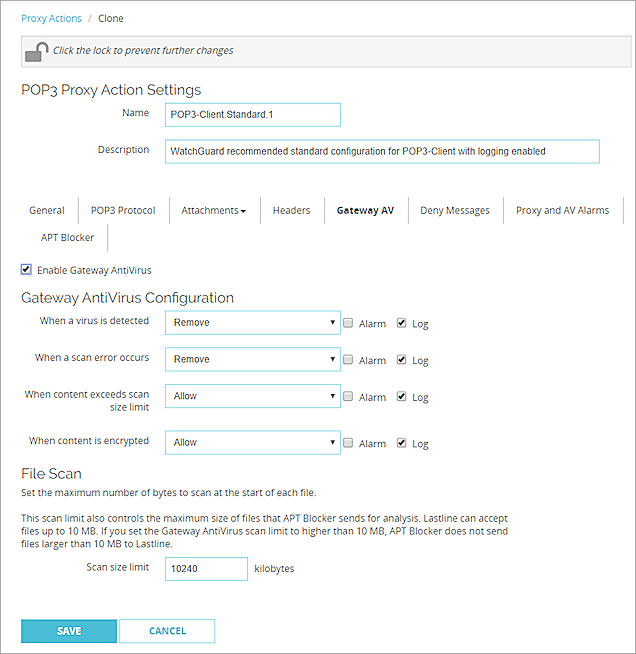Screen dimensions: 636x654
Task: Expand the Attachments tab menu
Action: (x=213, y=210)
